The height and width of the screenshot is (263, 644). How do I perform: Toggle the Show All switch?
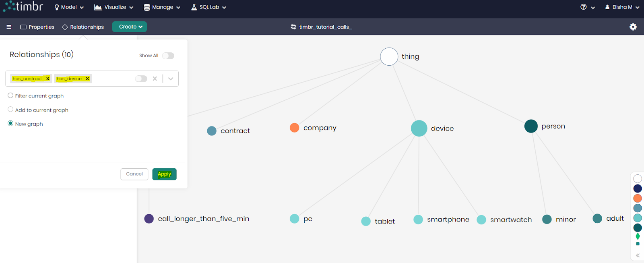click(x=168, y=56)
